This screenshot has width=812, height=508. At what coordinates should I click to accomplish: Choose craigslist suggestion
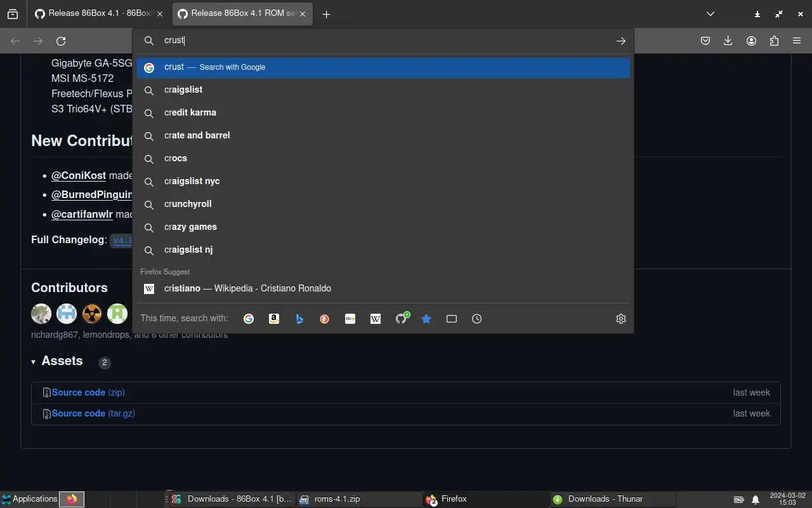point(383,90)
